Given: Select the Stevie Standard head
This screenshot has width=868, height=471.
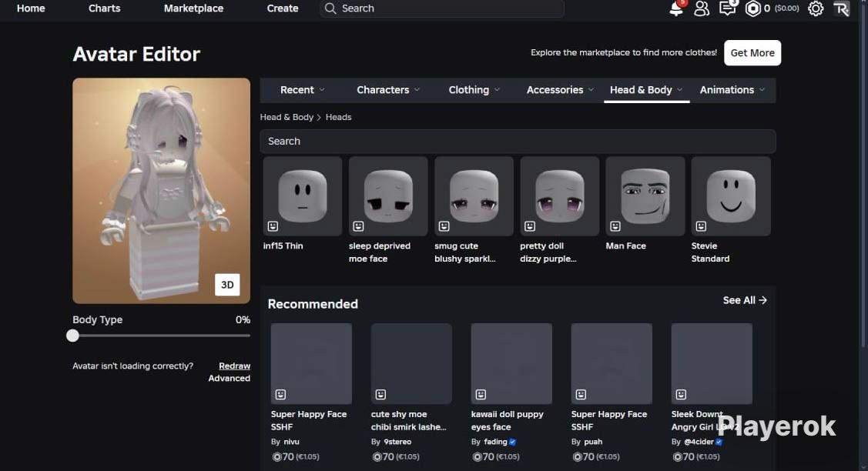Looking at the screenshot, I should 731,196.
